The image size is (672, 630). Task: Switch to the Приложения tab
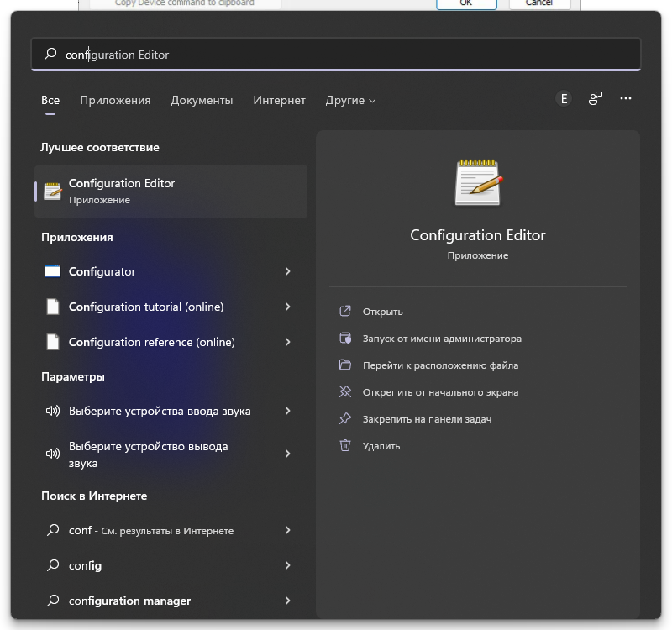115,100
